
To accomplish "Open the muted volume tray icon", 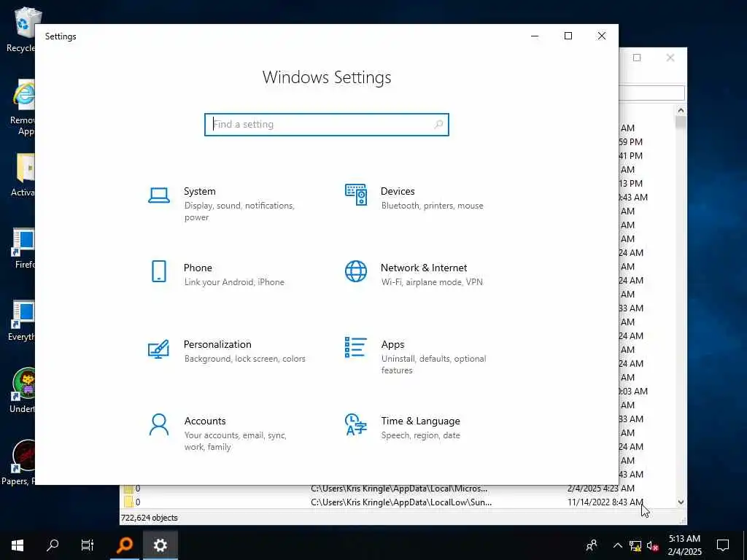I will [653, 545].
